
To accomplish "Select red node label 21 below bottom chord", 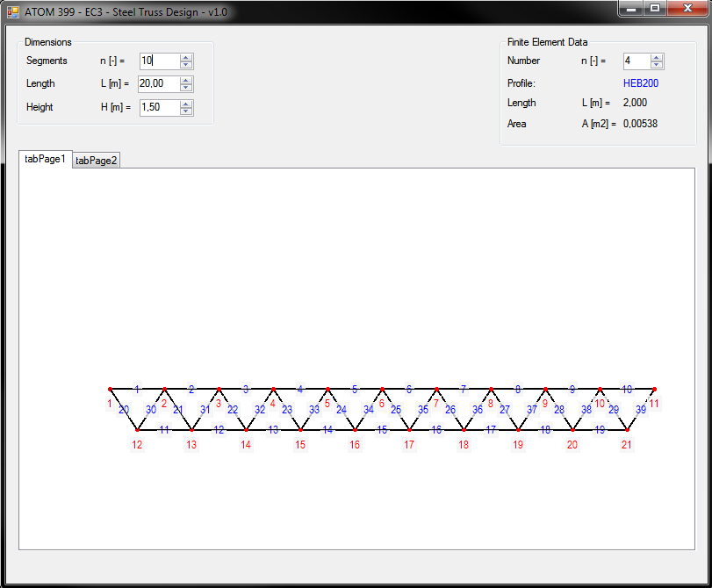I will point(627,445).
